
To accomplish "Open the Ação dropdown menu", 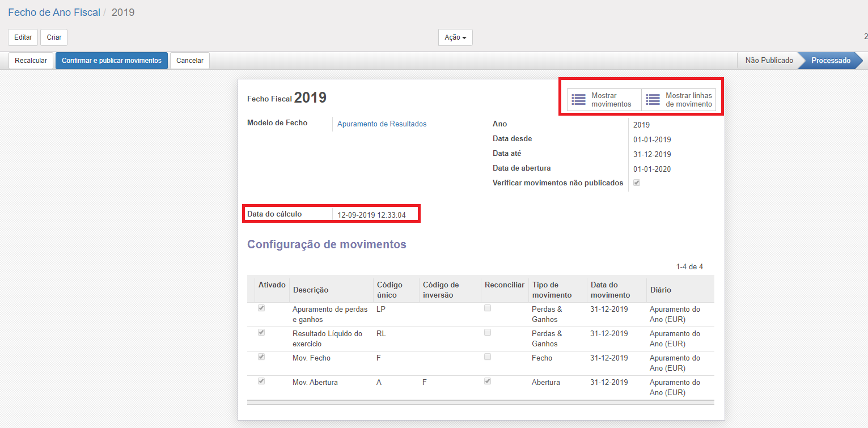I will [x=455, y=37].
